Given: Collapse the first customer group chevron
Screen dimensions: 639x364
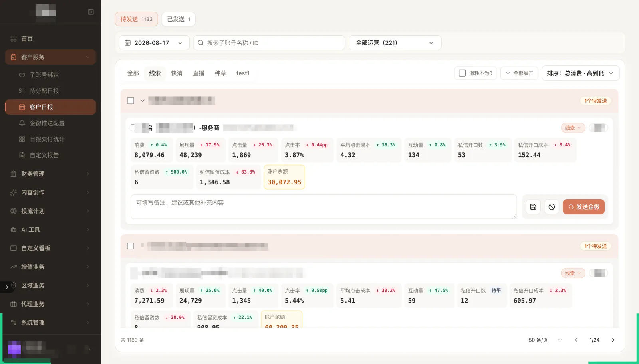Looking at the screenshot, I should click(142, 101).
